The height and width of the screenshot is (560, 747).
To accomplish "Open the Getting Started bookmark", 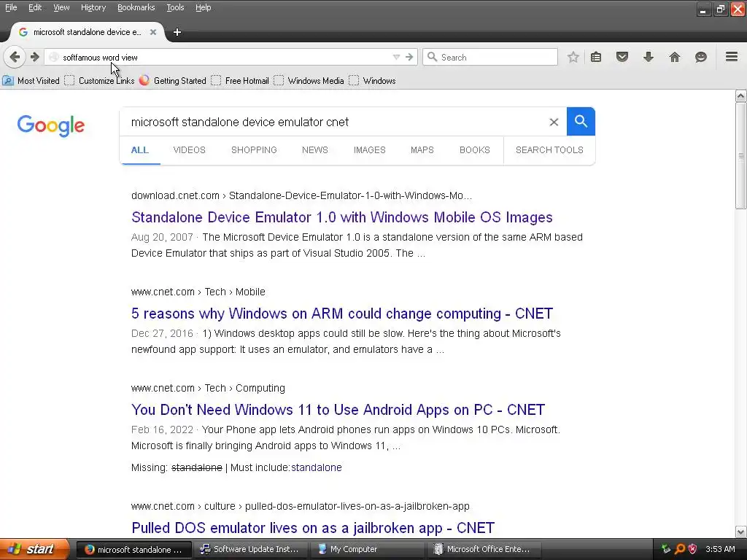I will coord(173,80).
